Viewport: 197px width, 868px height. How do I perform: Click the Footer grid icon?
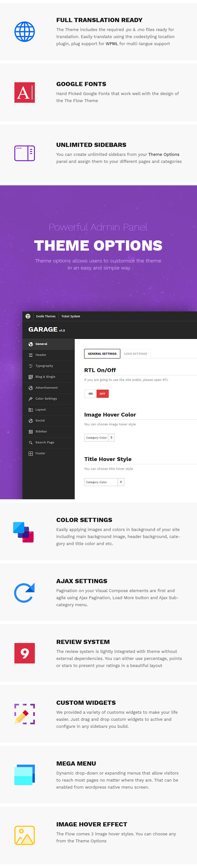tap(31, 454)
